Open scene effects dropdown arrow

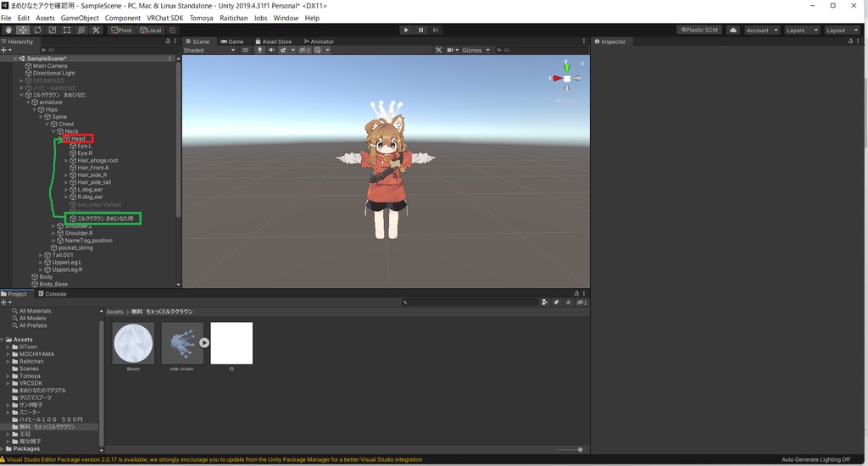click(x=292, y=50)
